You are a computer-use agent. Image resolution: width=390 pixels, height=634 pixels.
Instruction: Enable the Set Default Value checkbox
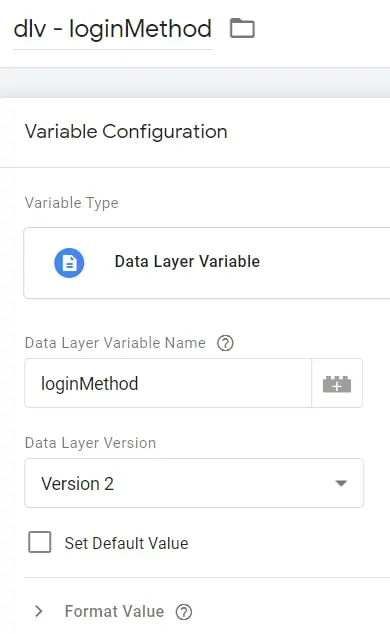coord(40,542)
